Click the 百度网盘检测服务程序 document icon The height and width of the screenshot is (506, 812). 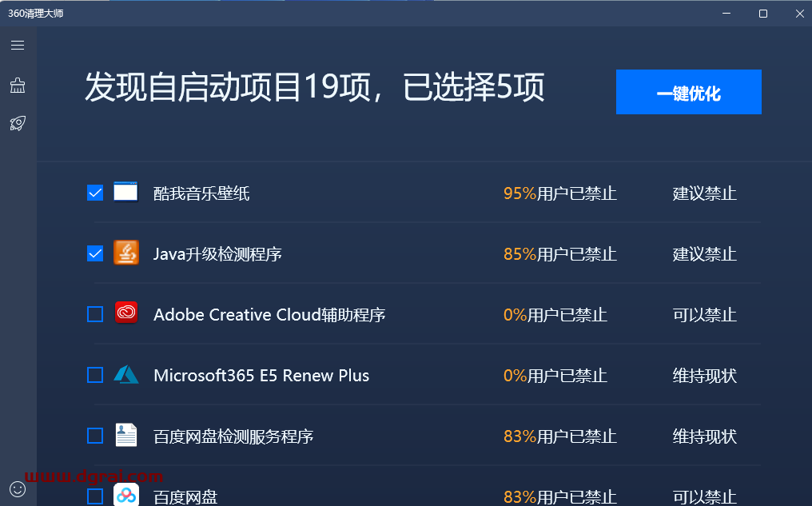125,435
